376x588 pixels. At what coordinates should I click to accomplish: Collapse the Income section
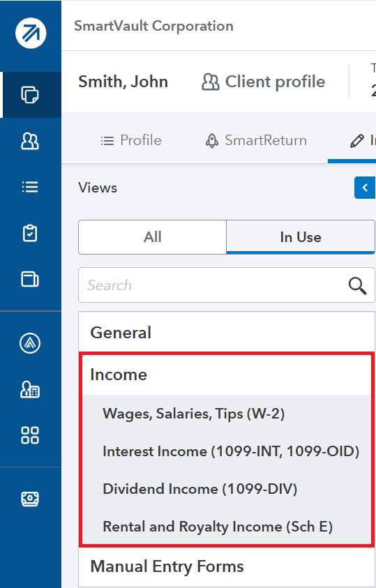click(x=227, y=375)
